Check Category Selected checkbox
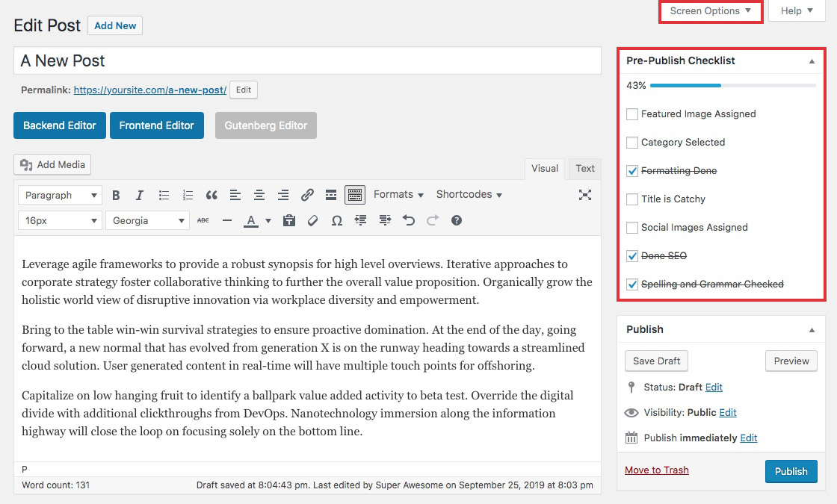Image resolution: width=837 pixels, height=504 pixels. pyautogui.click(x=632, y=143)
